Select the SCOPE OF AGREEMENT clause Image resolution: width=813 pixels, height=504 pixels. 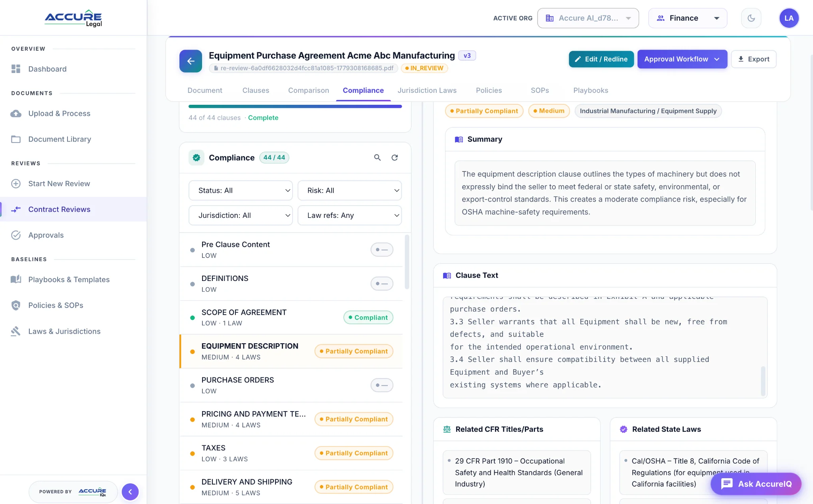pyautogui.click(x=291, y=317)
